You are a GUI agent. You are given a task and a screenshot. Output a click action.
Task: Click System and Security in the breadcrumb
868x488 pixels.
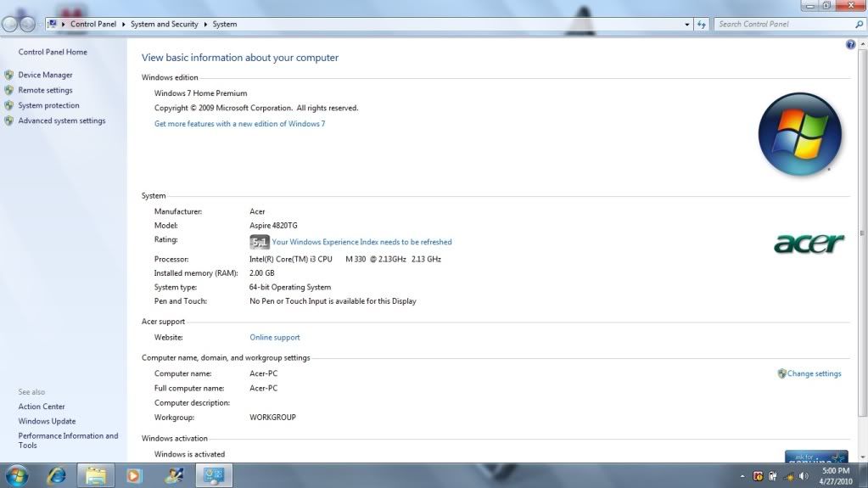[x=164, y=24]
